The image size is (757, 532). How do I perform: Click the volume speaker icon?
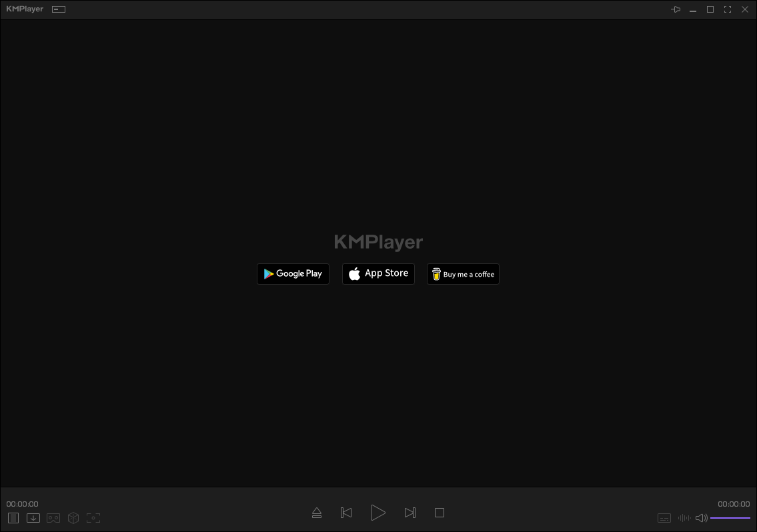702,518
